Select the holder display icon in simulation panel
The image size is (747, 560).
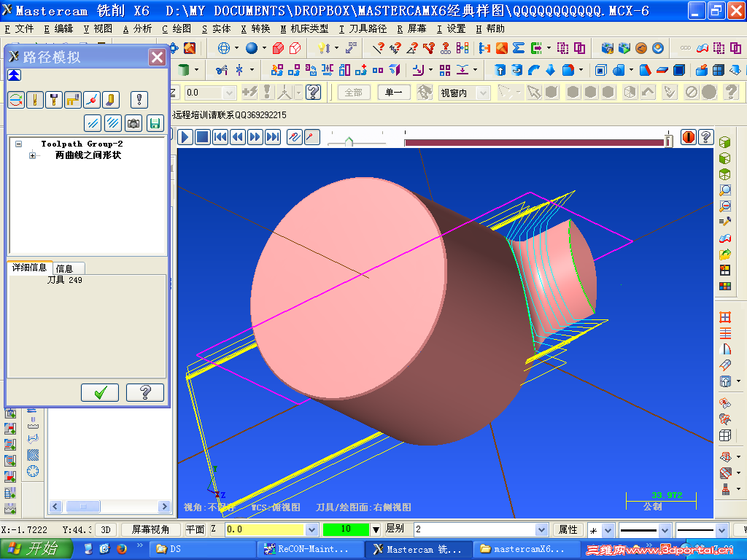54,99
